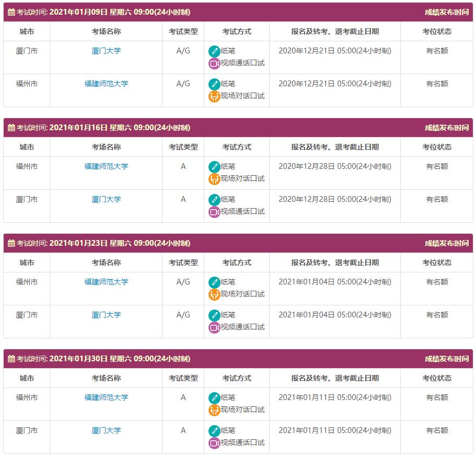Click calendar icon in 01月09日 session header
The width and height of the screenshot is (476, 457).
point(11,12)
